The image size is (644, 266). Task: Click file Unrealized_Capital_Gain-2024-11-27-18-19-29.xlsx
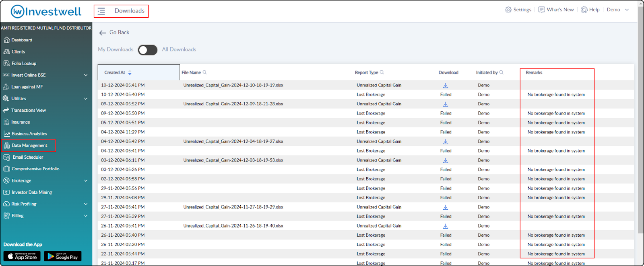pos(233,207)
